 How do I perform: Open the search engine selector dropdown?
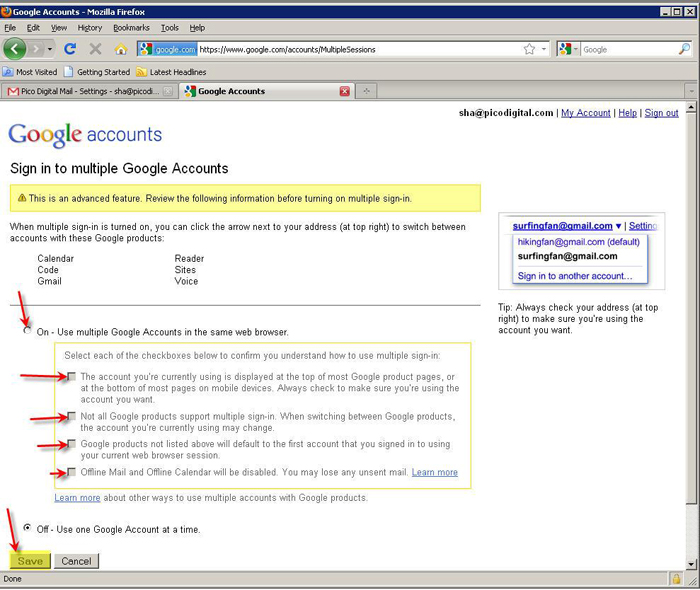pos(568,49)
